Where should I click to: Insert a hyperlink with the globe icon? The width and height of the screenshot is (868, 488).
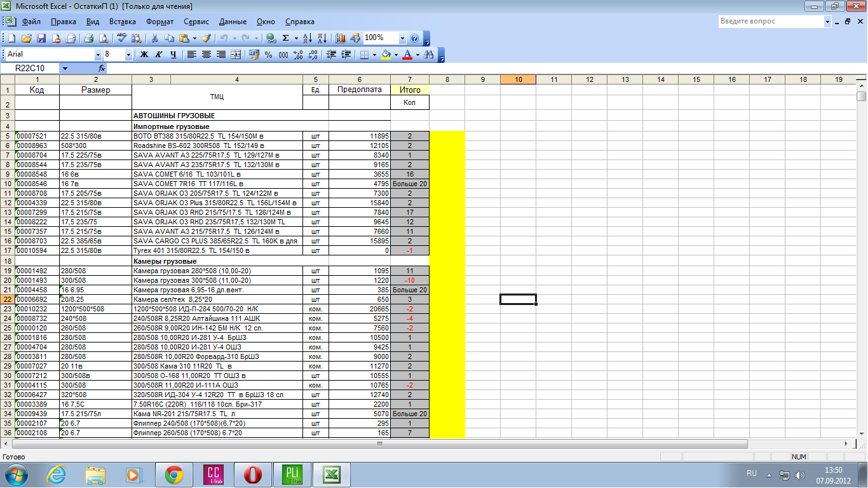pyautogui.click(x=271, y=38)
